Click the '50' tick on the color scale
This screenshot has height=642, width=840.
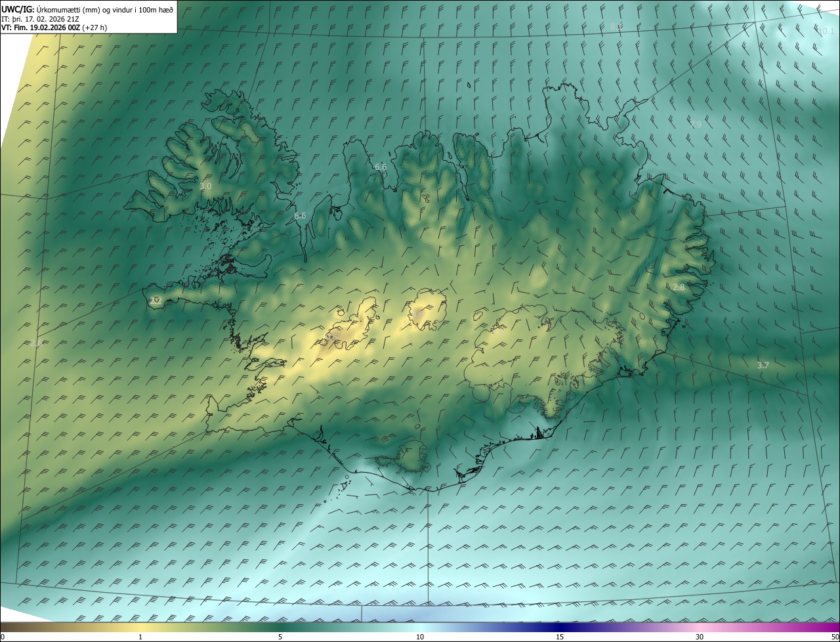coord(835,637)
